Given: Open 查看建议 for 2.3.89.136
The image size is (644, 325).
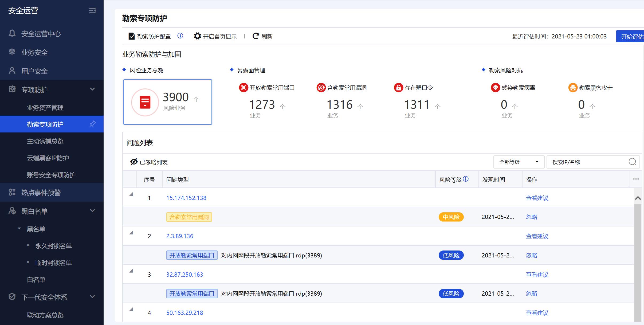Looking at the screenshot, I should point(537,236).
